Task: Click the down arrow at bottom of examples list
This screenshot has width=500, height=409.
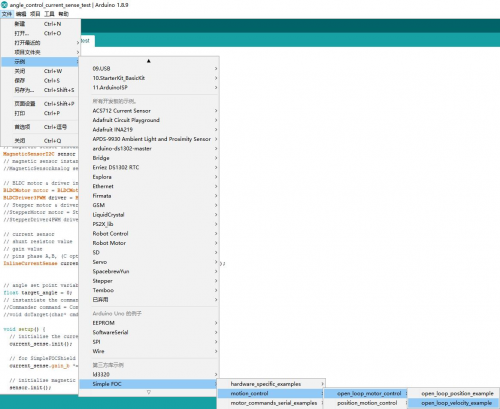Action: (149, 392)
